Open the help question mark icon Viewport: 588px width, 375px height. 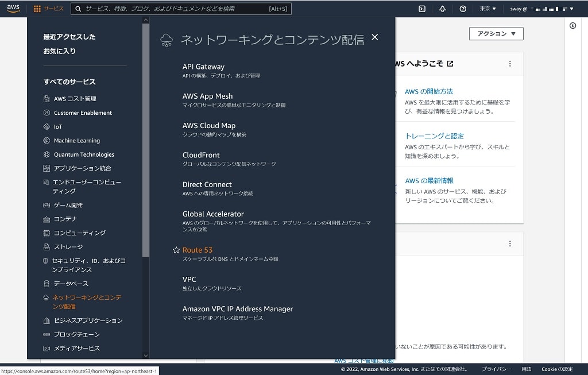click(x=463, y=9)
